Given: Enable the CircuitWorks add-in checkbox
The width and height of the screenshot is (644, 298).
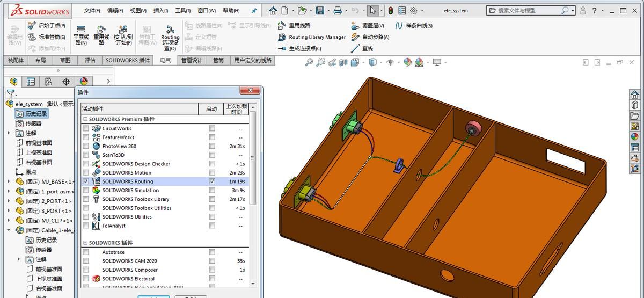Looking at the screenshot, I should click(x=86, y=128).
